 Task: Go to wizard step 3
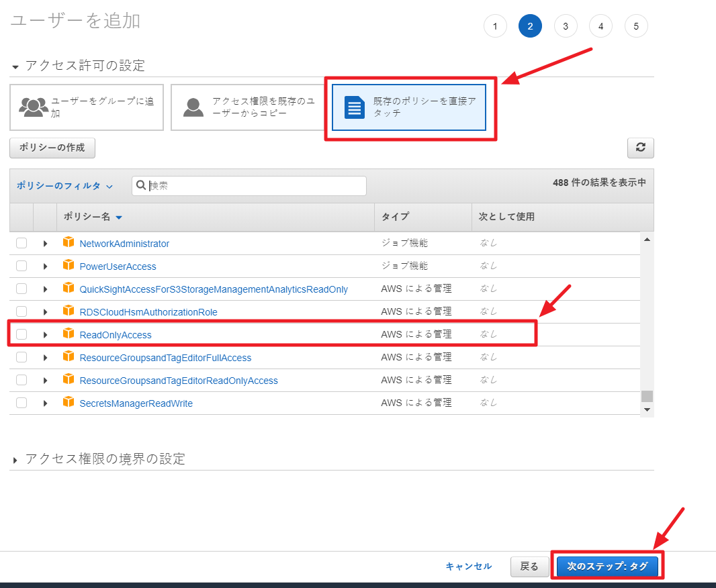[566, 26]
